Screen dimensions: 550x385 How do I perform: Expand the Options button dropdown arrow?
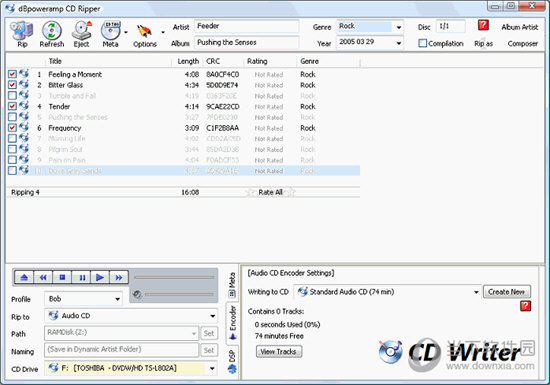pos(163,32)
